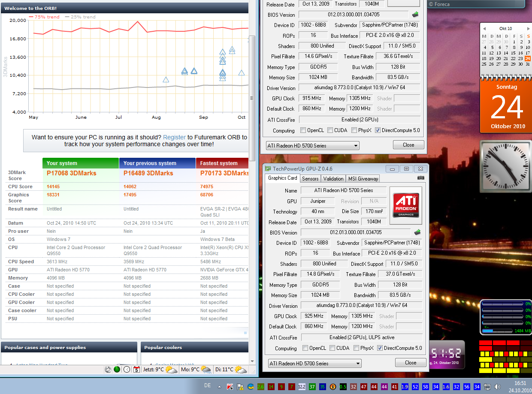Toggle OpenCL checkbox in GPU-Z 915 MHz window

pyautogui.click(x=303, y=130)
